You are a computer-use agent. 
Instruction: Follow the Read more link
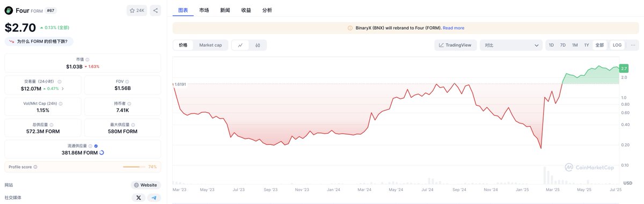[x=453, y=28]
